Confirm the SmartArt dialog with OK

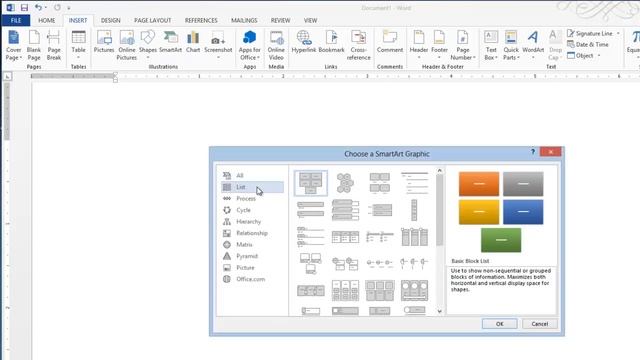(x=500, y=324)
